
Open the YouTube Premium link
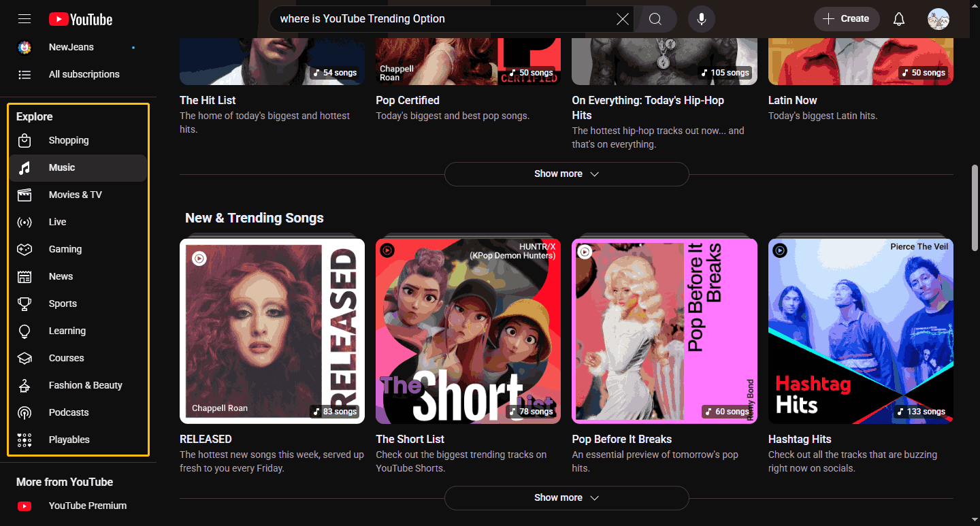pyautogui.click(x=78, y=506)
